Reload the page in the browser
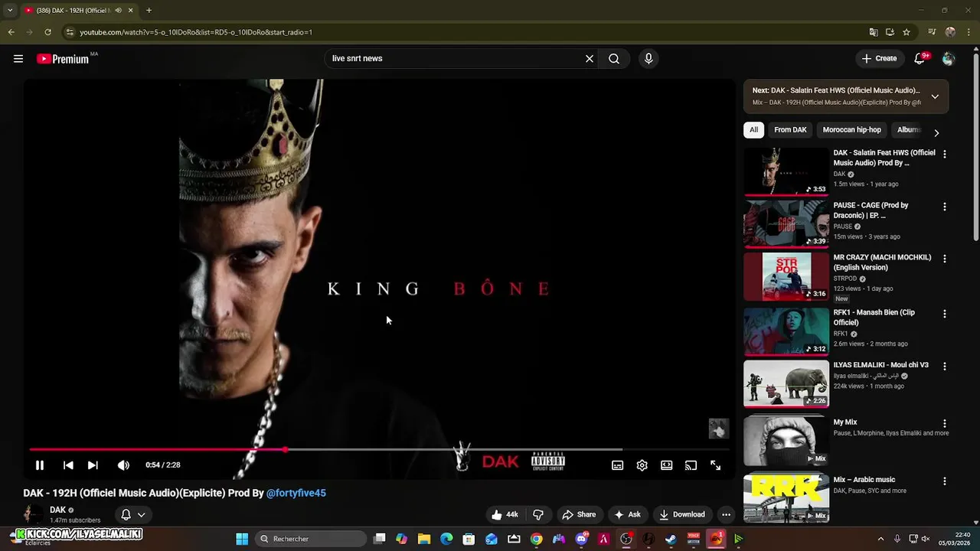 point(47,32)
